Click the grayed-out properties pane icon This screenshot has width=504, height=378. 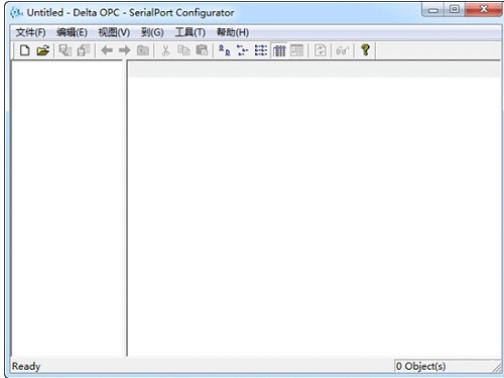coord(297,51)
